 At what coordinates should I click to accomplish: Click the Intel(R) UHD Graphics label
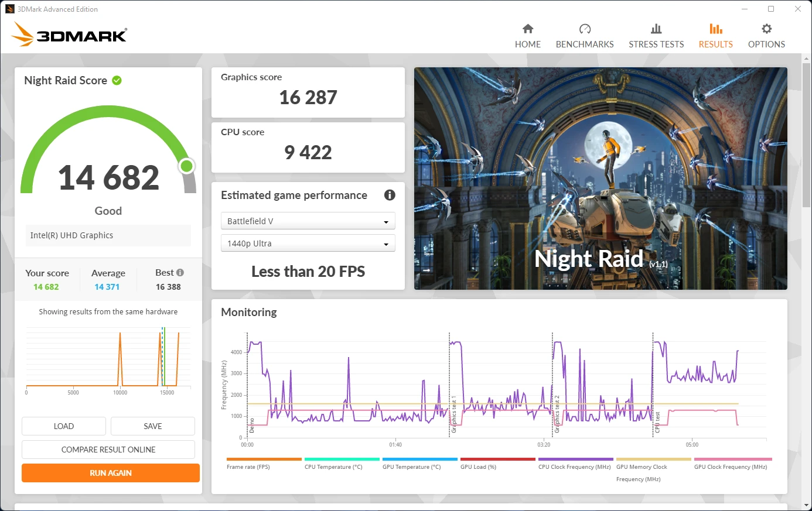[71, 235]
